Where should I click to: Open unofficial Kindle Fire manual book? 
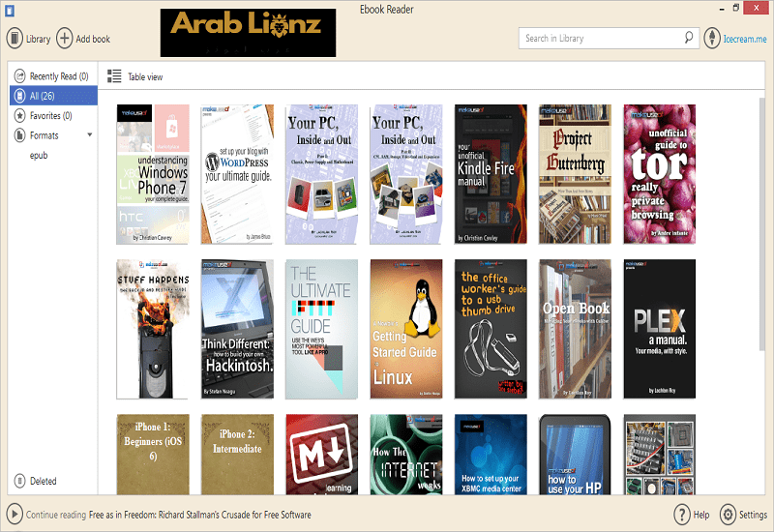click(x=491, y=174)
